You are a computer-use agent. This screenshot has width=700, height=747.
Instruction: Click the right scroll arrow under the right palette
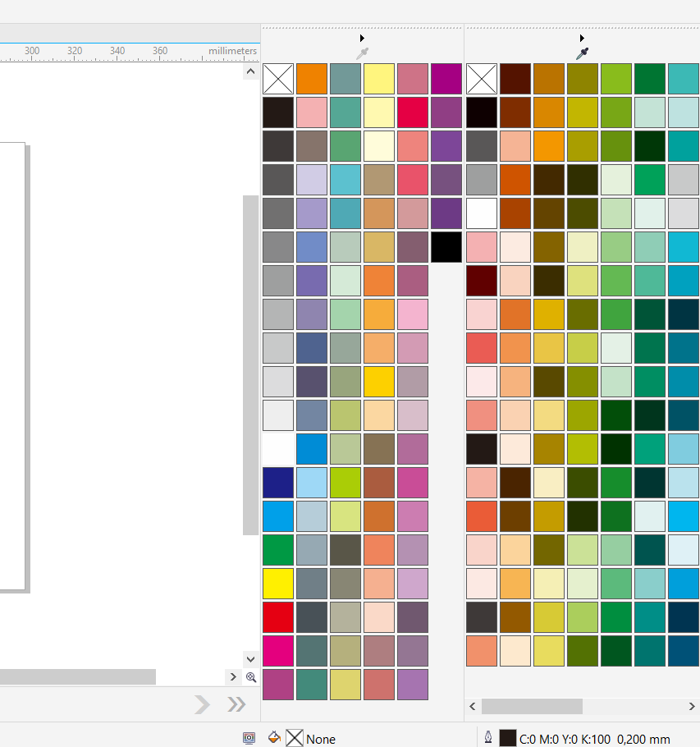coord(691,706)
